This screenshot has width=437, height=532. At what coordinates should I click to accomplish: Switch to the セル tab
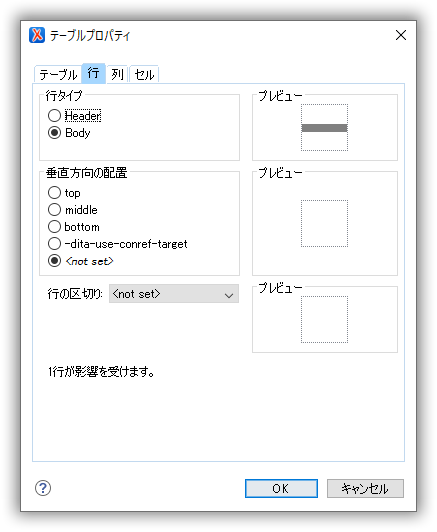(144, 74)
